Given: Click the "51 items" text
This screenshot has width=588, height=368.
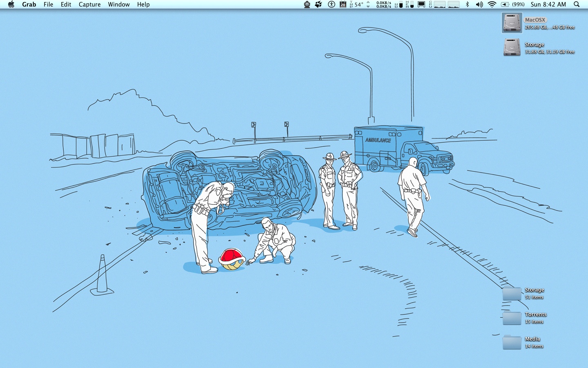Looking at the screenshot, I should 534,297.
